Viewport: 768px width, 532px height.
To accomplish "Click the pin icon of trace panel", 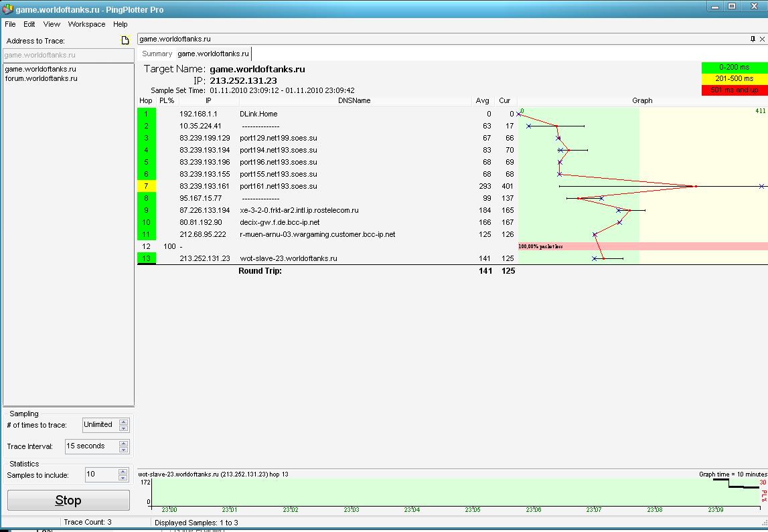I will click(753, 39).
